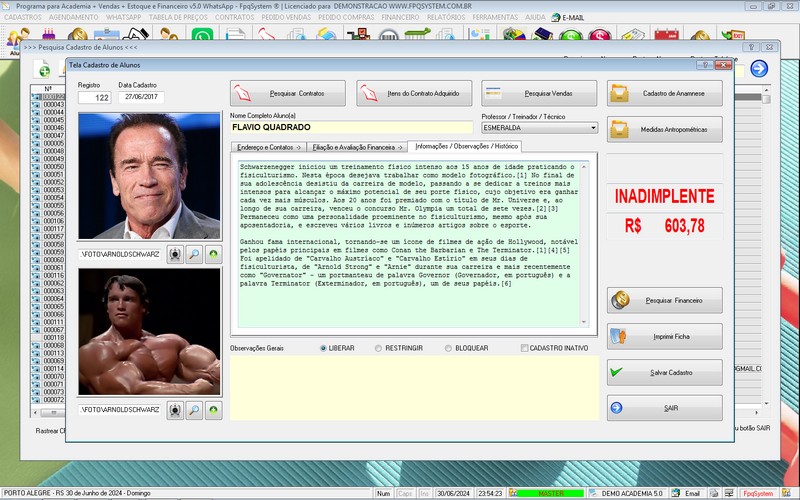
Task: Capture webcam photo for top picture
Action: (175, 254)
